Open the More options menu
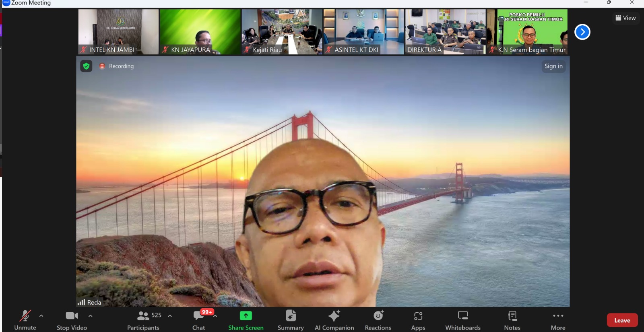The width and height of the screenshot is (644, 332). coord(558,320)
